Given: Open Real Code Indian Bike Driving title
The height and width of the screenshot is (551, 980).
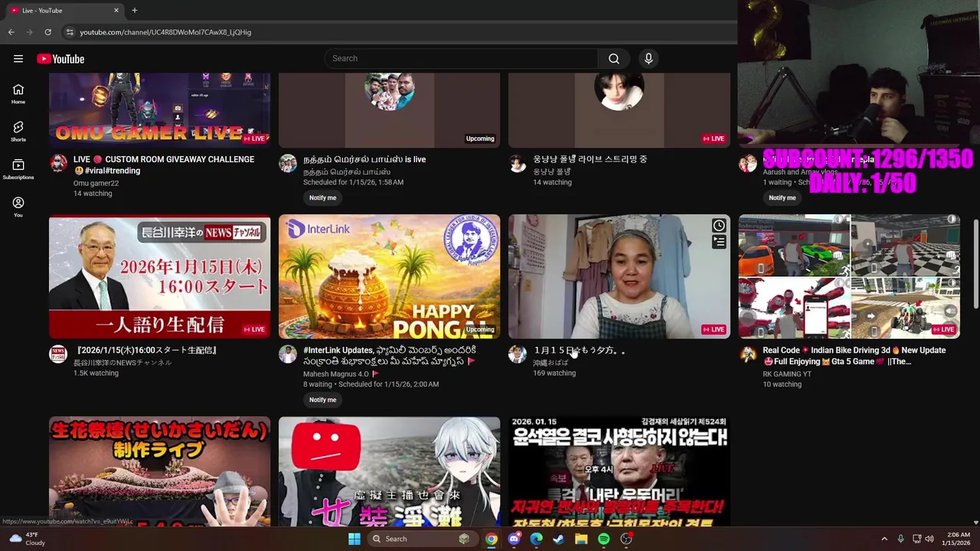Looking at the screenshot, I should click(x=854, y=356).
